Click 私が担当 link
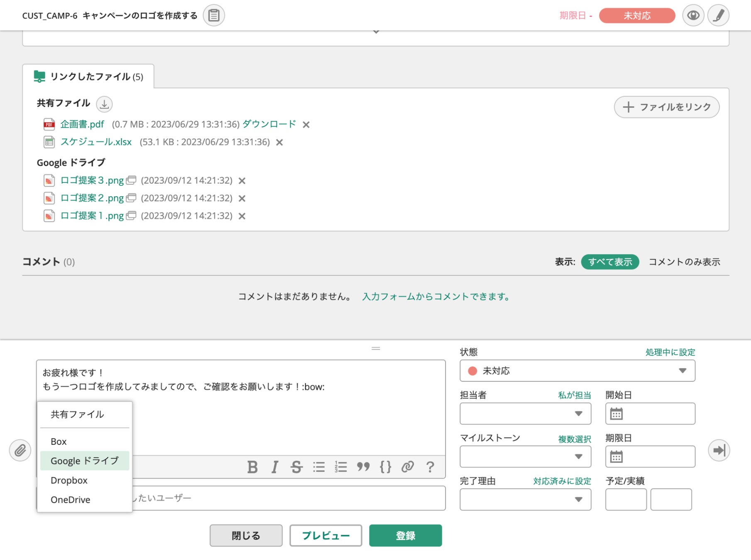This screenshot has height=560, width=751. (x=575, y=395)
